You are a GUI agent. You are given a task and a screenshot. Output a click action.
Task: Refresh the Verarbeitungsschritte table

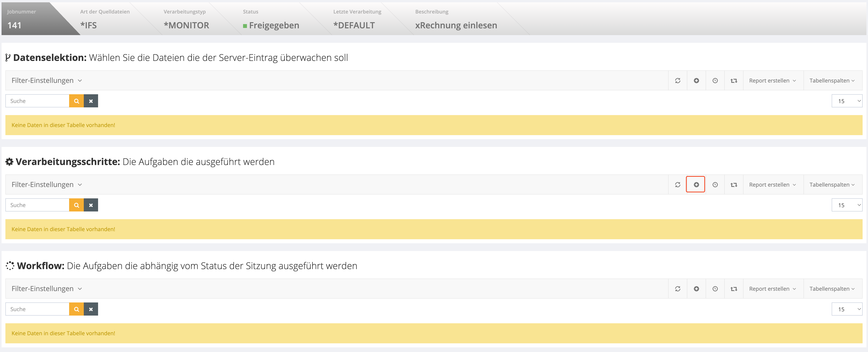pyautogui.click(x=677, y=184)
